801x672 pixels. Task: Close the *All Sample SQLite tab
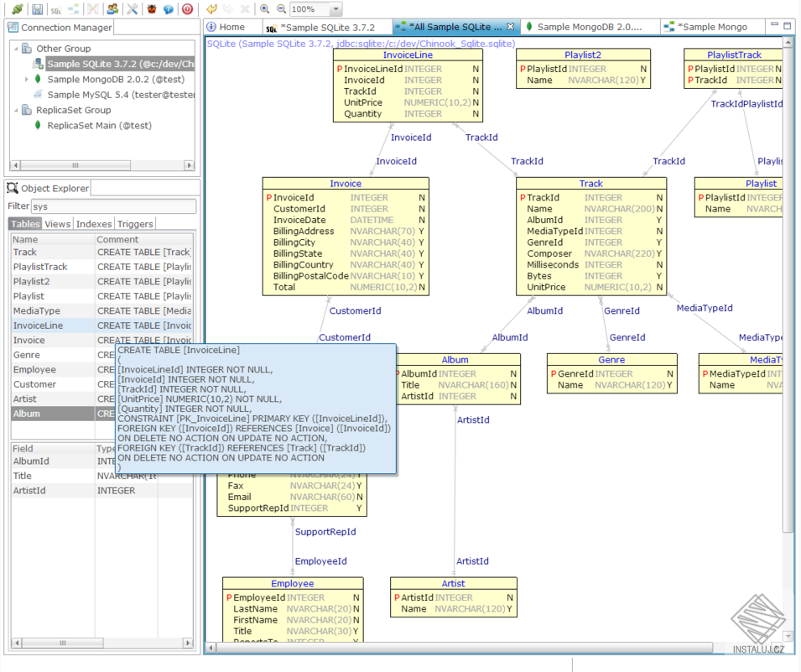[x=510, y=27]
